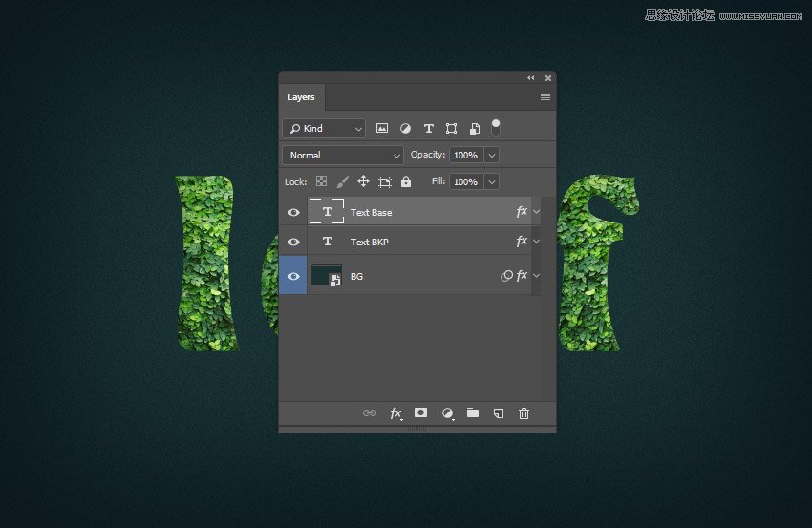Hide the BG layer
The height and width of the screenshot is (528, 812).
293,276
